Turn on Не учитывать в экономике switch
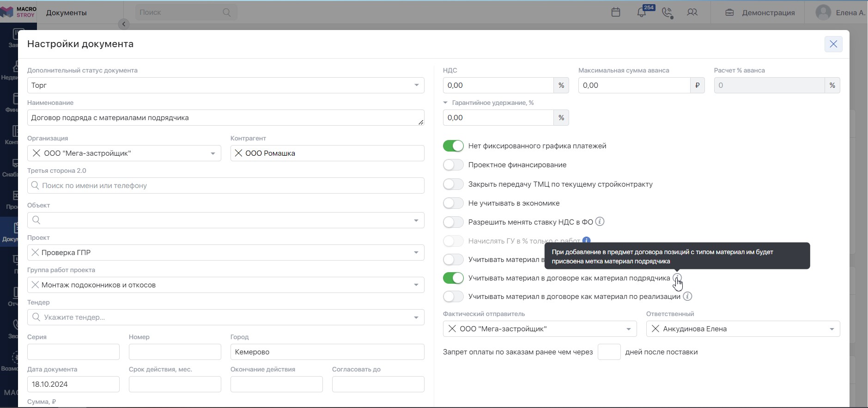The height and width of the screenshot is (408, 868). 453,203
